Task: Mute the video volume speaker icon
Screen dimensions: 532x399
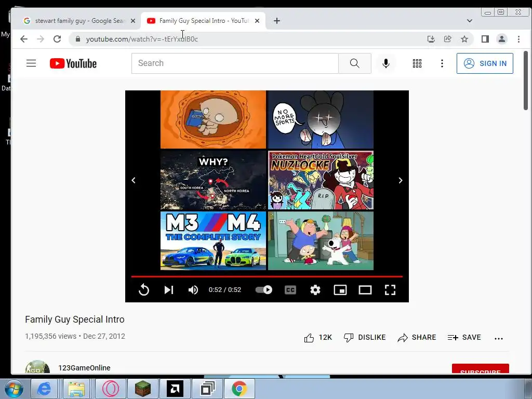Action: click(x=193, y=290)
